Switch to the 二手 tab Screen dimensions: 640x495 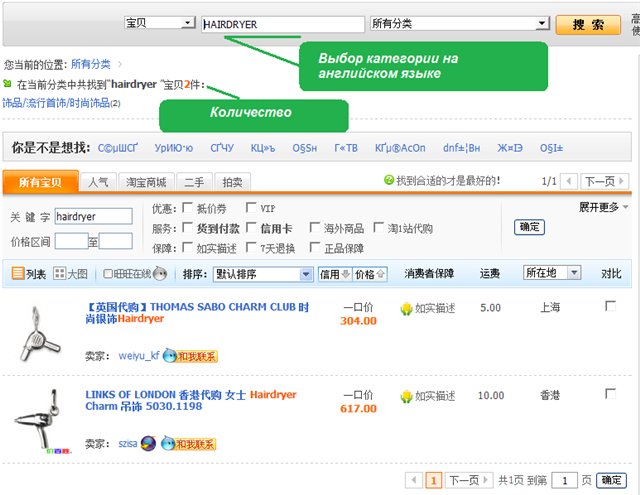[194, 182]
